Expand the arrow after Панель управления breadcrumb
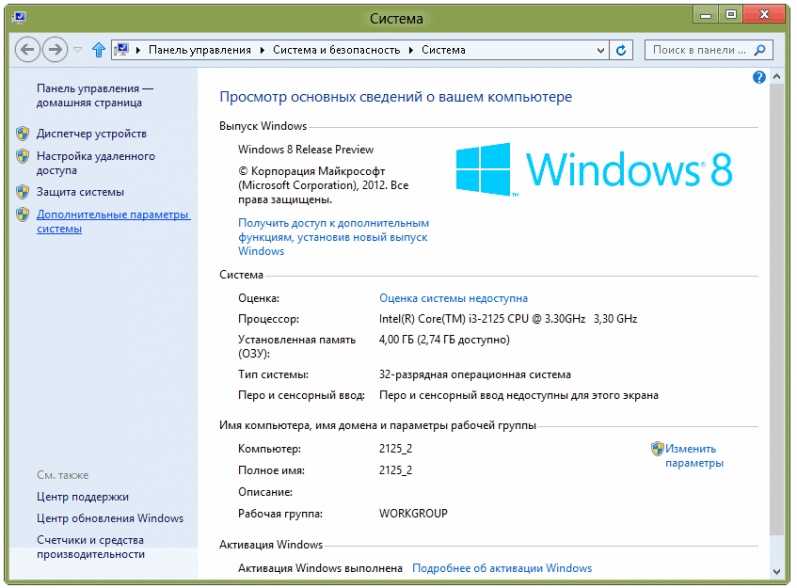This screenshot has width=797, height=588. pyautogui.click(x=262, y=50)
